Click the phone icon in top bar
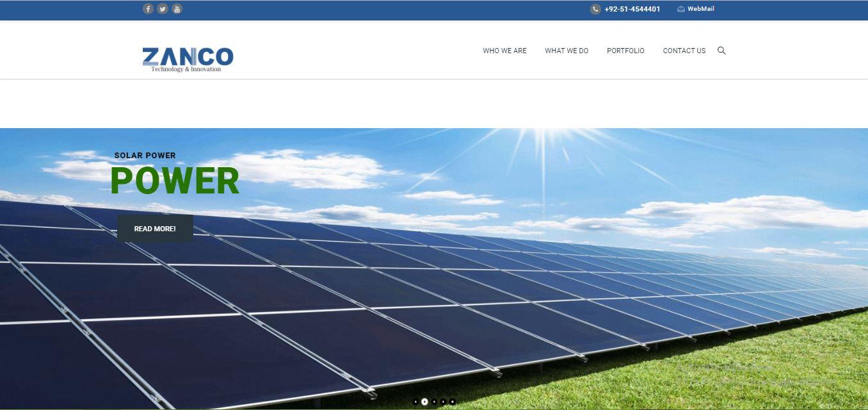The height and width of the screenshot is (410, 868). (x=595, y=9)
